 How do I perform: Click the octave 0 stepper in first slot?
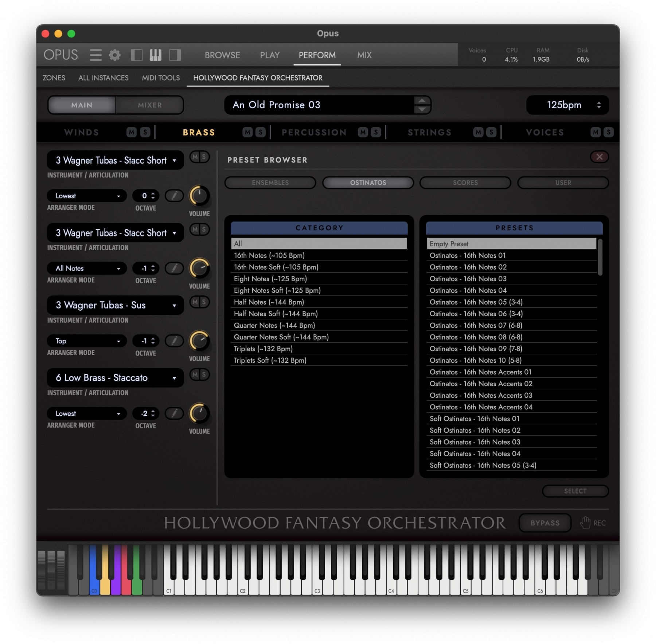153,196
